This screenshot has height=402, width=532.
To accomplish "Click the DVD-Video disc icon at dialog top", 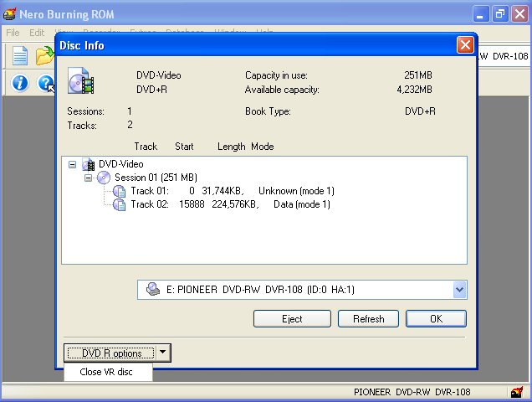I will point(81,80).
